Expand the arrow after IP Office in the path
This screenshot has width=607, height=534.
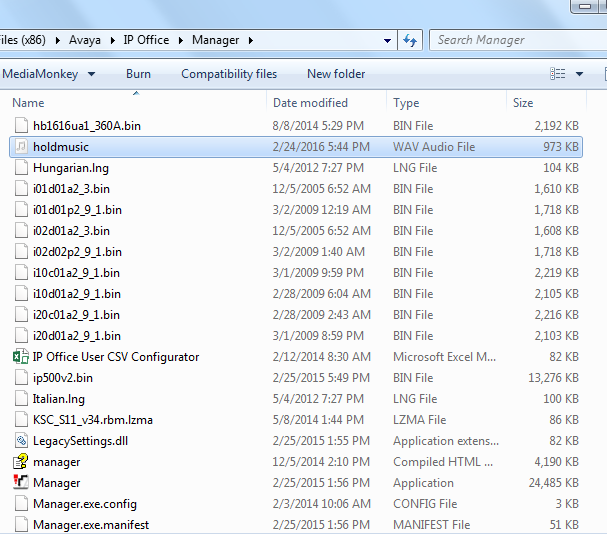pyautogui.click(x=181, y=40)
